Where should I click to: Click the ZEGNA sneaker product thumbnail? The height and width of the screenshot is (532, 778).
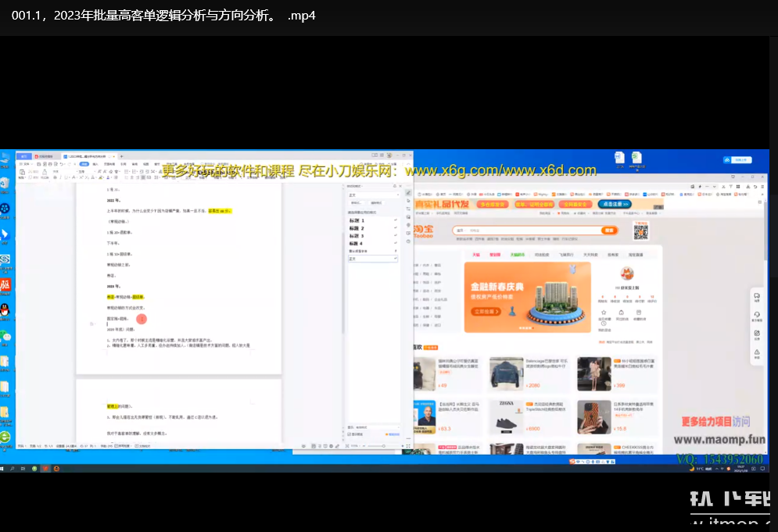507,417
